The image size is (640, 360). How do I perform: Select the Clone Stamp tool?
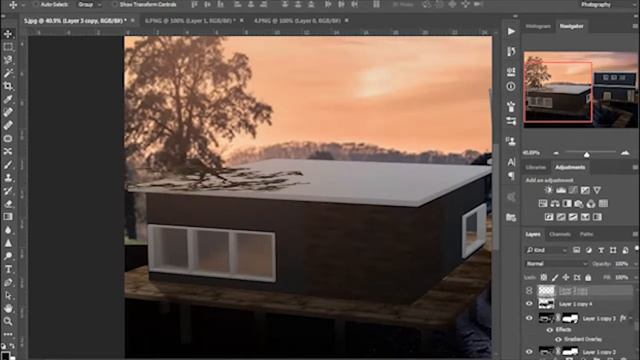[8, 178]
